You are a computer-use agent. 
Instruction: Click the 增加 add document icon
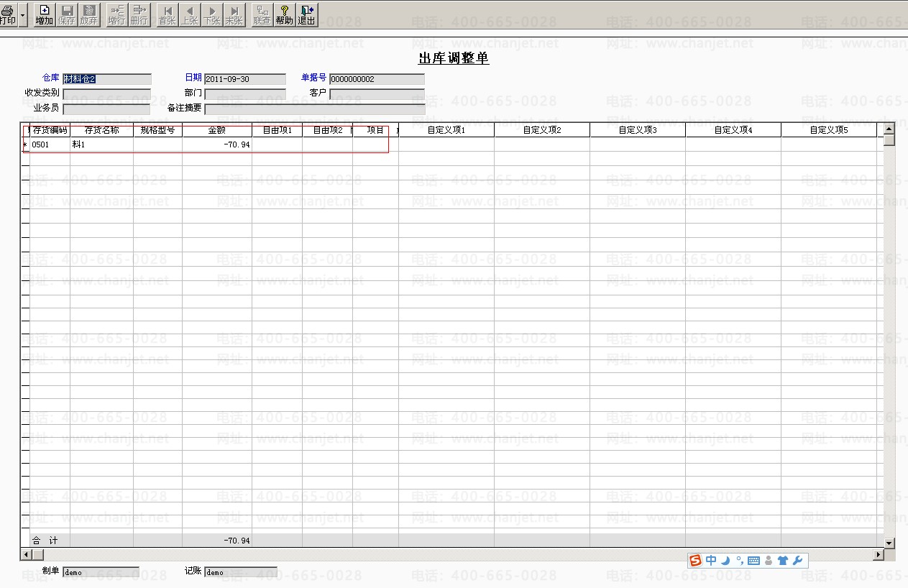tap(45, 14)
